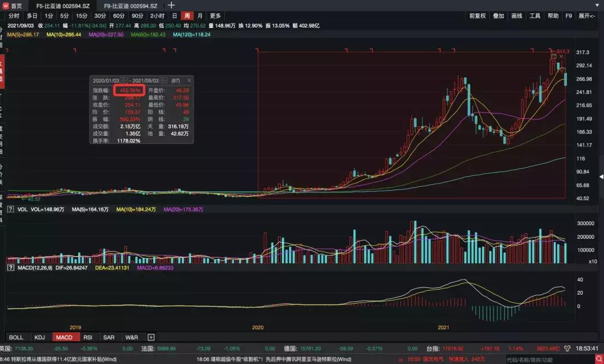Image resolution: width=604 pixels, height=364 pixels.
Task: Open 帮助 help menu
Action: 553,16
